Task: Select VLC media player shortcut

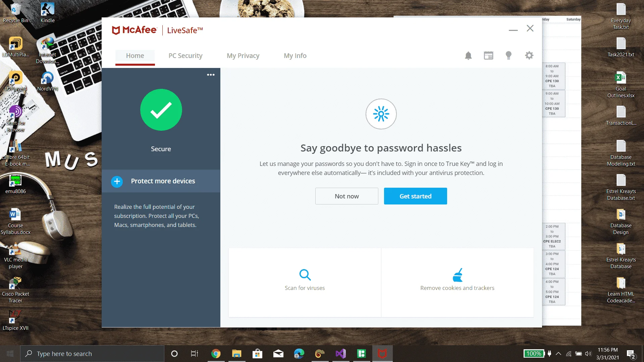Action: (15, 256)
